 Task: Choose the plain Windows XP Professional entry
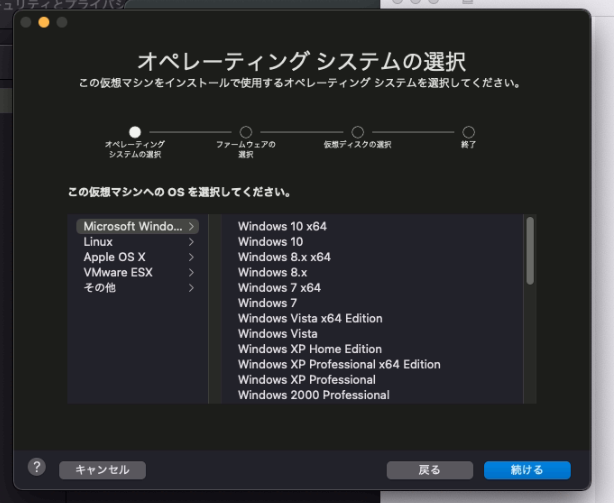coord(307,380)
